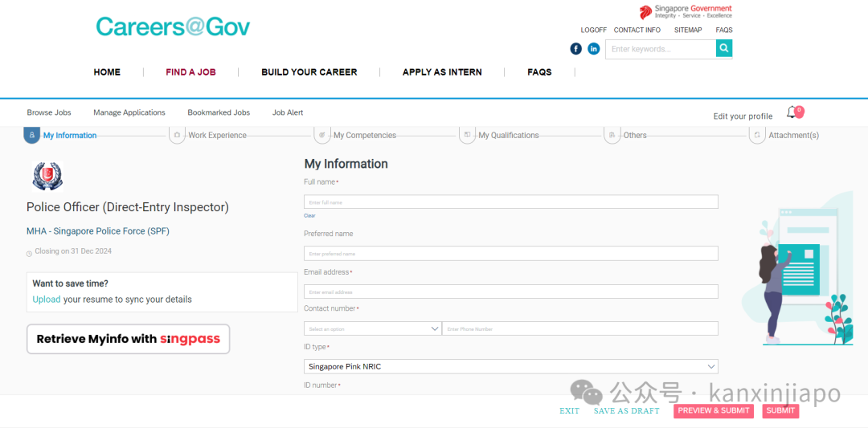Open the LinkedIn icon link
Viewport: 868px width, 428px height.
click(593, 49)
